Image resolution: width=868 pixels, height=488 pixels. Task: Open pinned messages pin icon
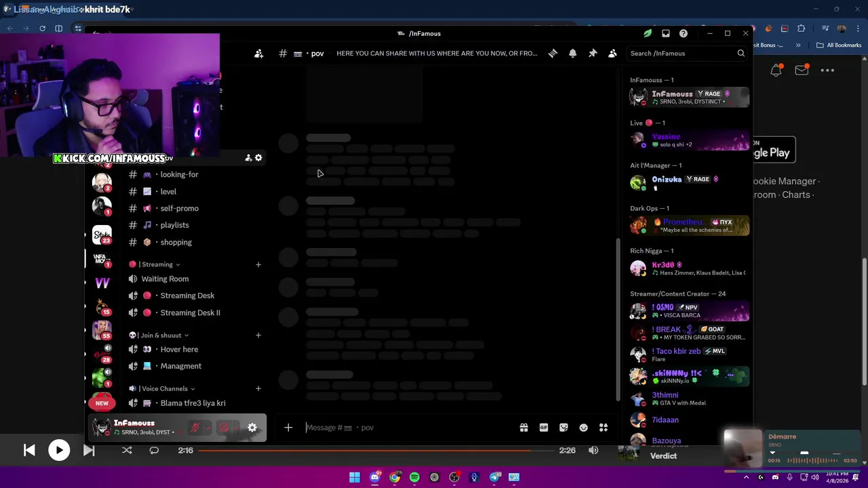[593, 54]
